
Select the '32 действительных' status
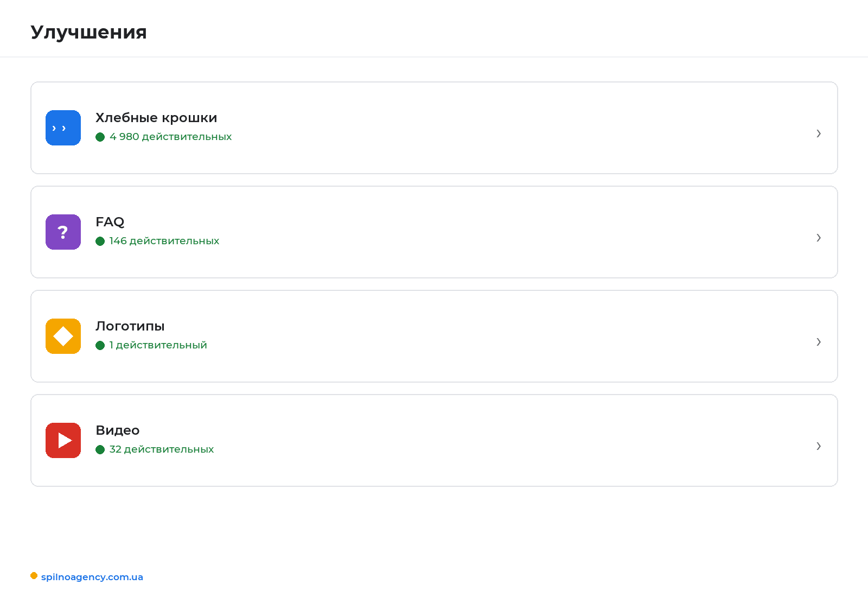162,449
